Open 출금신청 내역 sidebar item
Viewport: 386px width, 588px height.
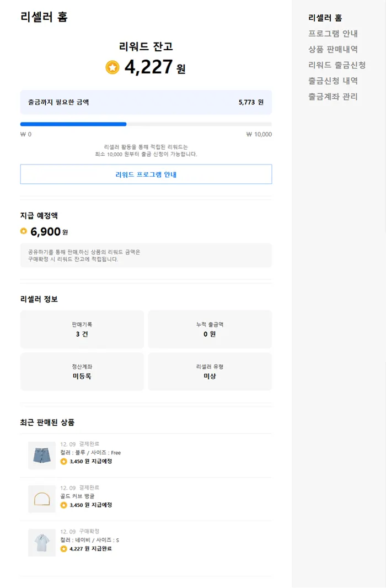333,81
